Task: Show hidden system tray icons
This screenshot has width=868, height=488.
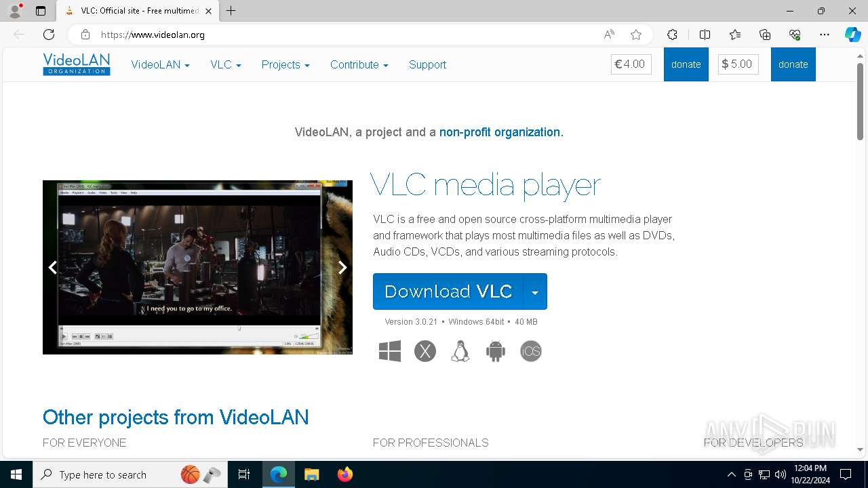Action: (x=731, y=474)
